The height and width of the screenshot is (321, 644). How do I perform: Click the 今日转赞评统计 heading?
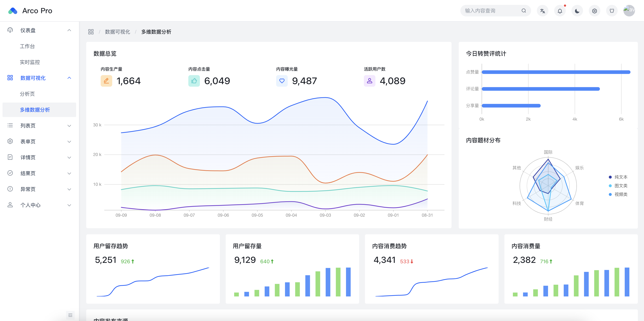(x=486, y=54)
